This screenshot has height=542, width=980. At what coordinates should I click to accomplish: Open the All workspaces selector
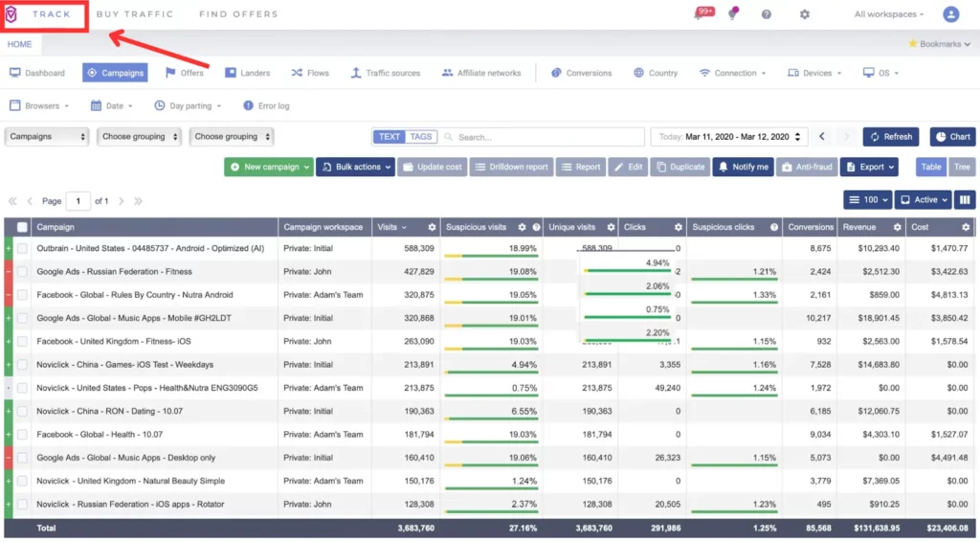(889, 13)
